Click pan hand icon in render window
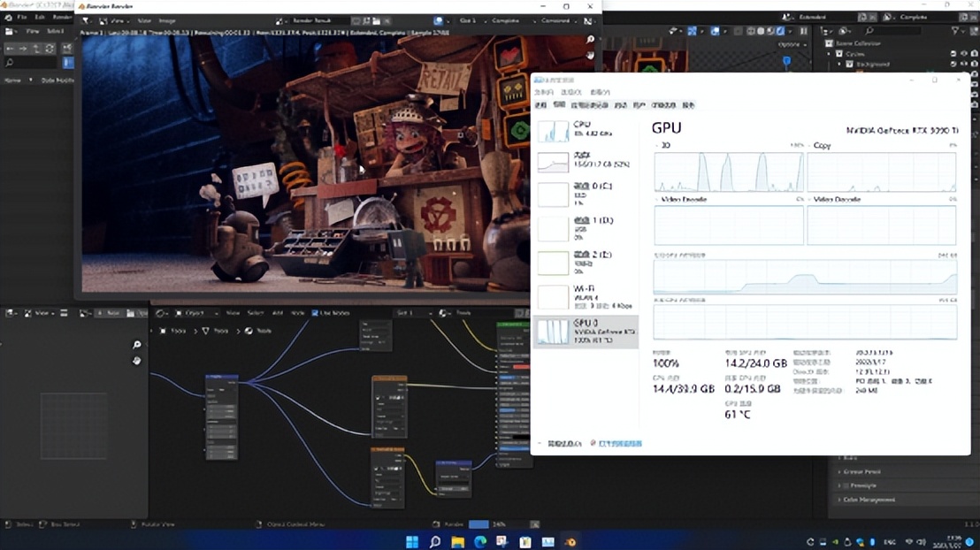 pyautogui.click(x=590, y=55)
